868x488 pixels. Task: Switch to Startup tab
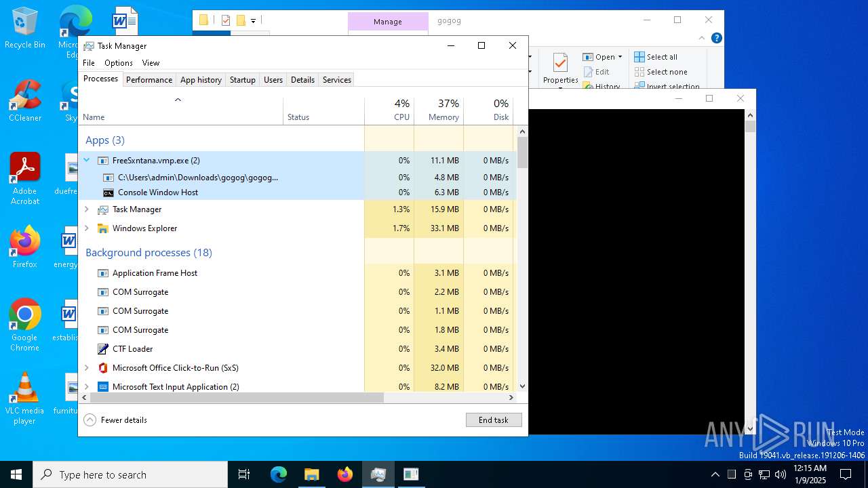[242, 79]
